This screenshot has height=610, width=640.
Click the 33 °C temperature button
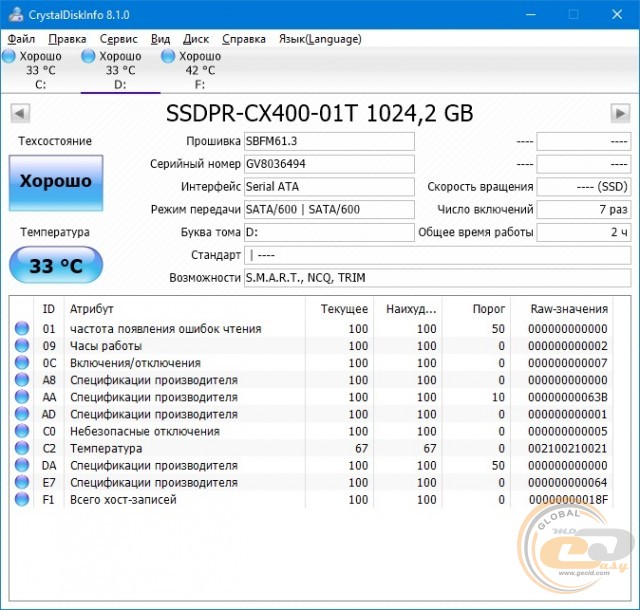(x=56, y=265)
